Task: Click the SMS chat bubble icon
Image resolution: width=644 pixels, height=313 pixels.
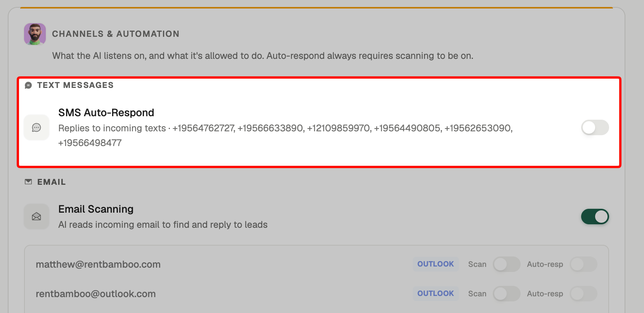Action: click(x=36, y=127)
